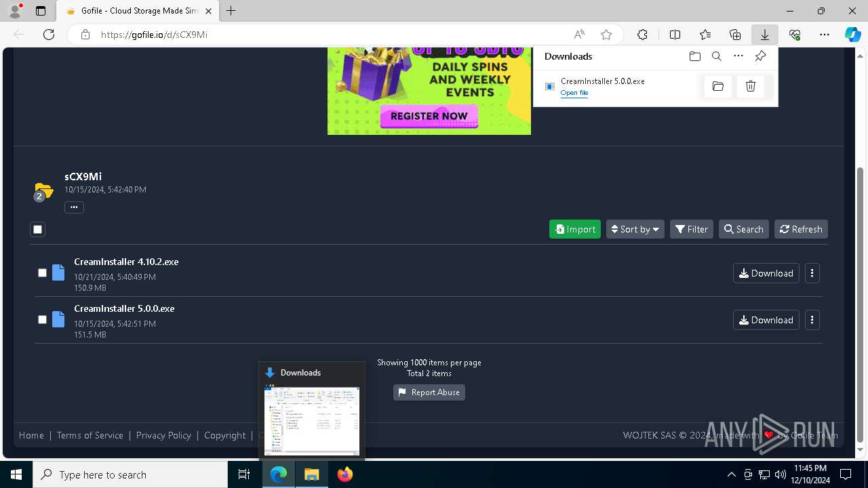Open Copilot sidebar icon
The image size is (868, 488).
coord(852,35)
